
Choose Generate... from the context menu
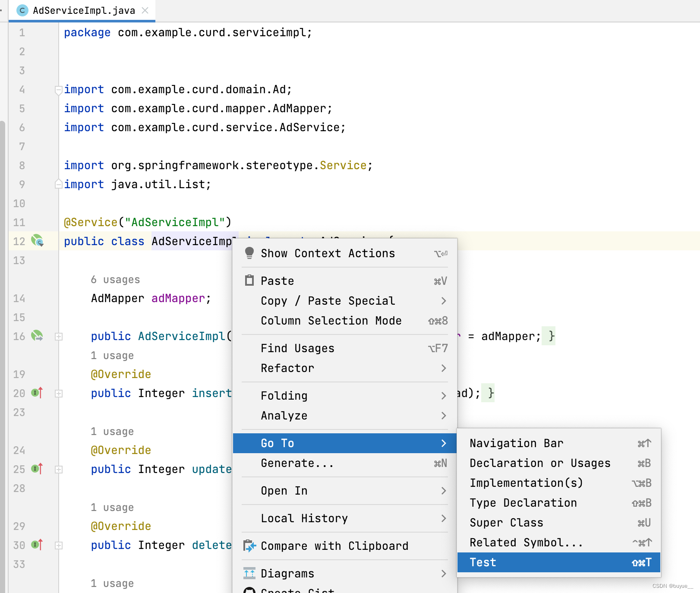click(345, 463)
